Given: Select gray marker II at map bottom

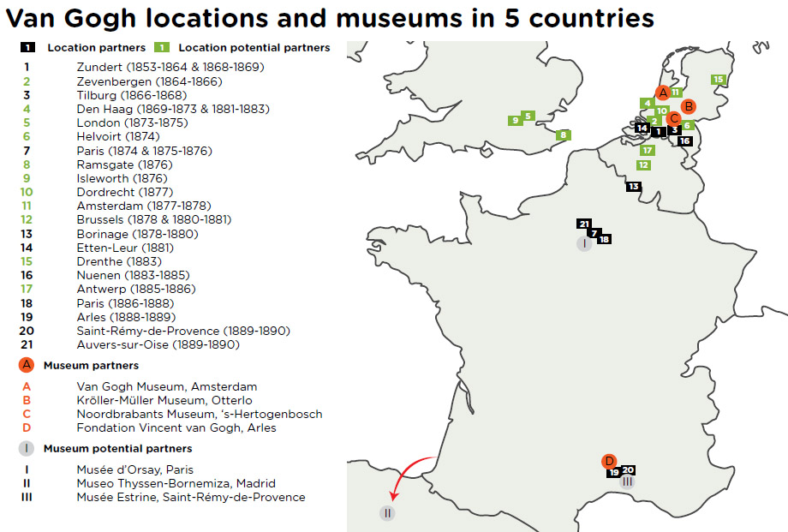Looking at the screenshot, I should click(x=387, y=513).
